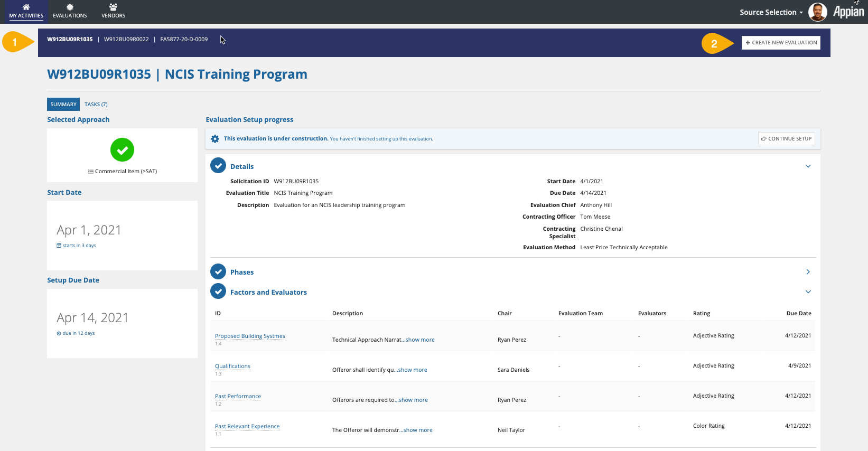868x451 pixels.
Task: Click the due in 12 days text
Action: (x=79, y=333)
